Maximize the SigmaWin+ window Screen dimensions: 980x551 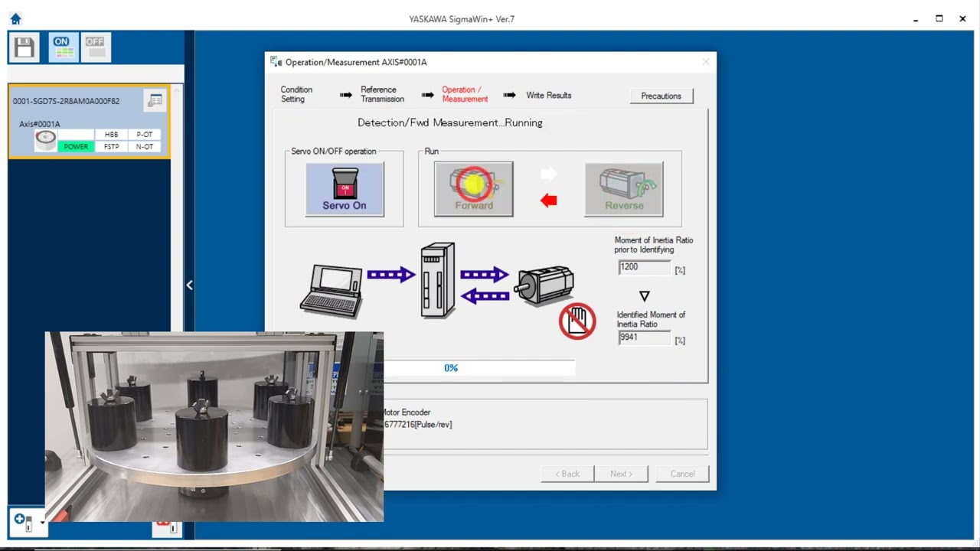(x=939, y=19)
